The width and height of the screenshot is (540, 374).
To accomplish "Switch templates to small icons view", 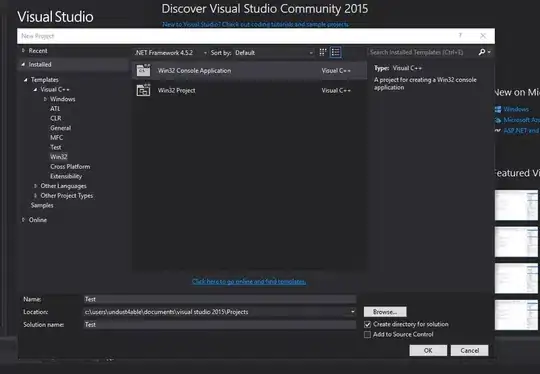I will (323, 52).
